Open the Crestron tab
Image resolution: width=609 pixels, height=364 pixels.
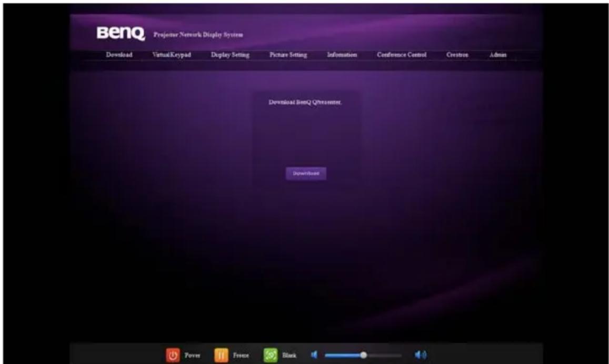(x=457, y=55)
